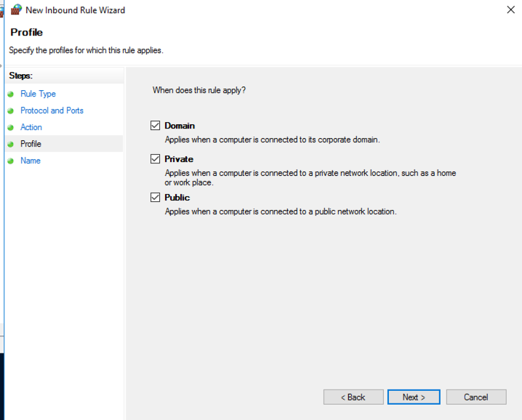
Task: Go to the Rule Type step
Action: [x=38, y=94]
